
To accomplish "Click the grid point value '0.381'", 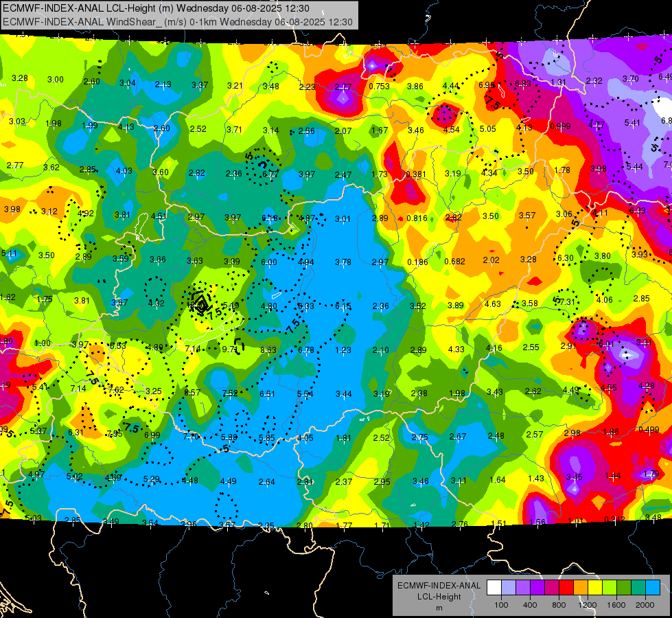I will (416, 174).
